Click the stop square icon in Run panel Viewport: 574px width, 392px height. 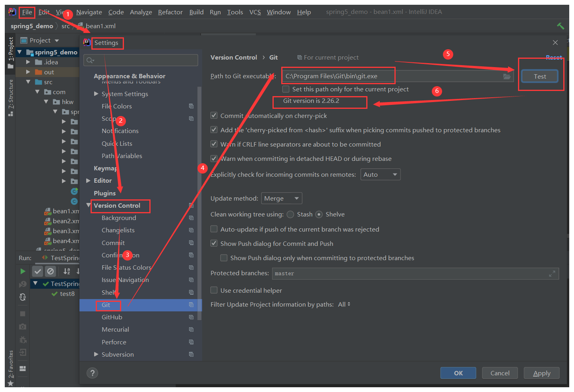click(23, 314)
